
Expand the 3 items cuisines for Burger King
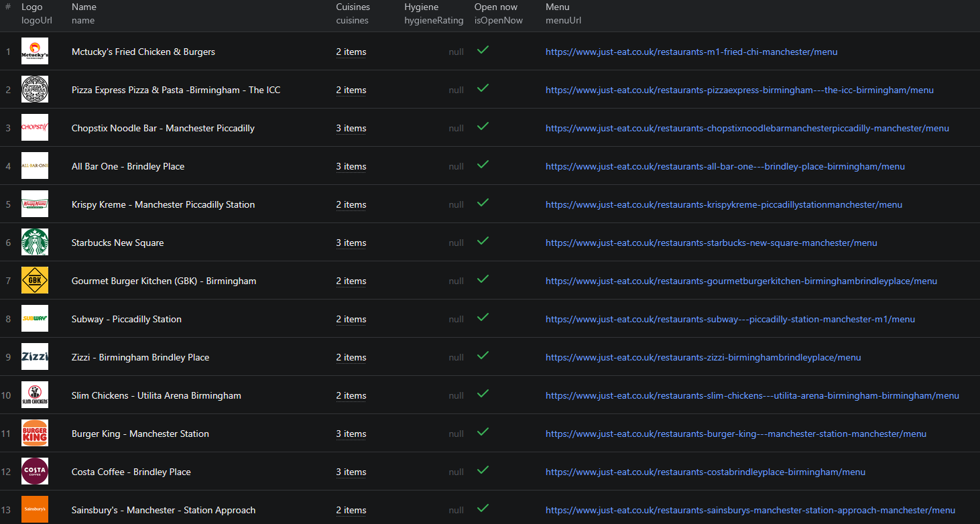click(351, 434)
